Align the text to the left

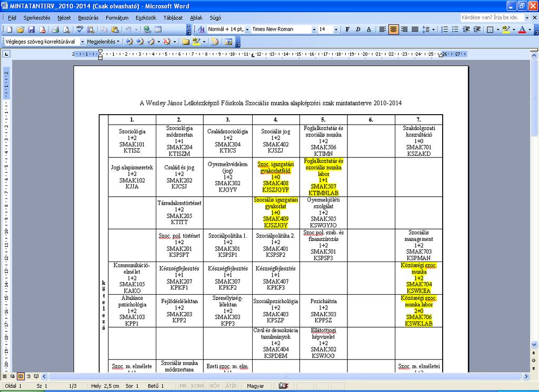382,29
